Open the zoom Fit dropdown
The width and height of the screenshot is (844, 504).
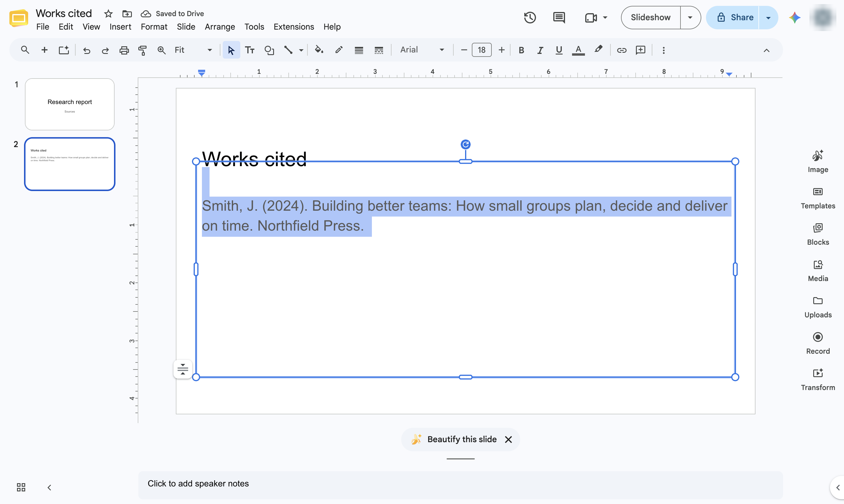tap(193, 50)
